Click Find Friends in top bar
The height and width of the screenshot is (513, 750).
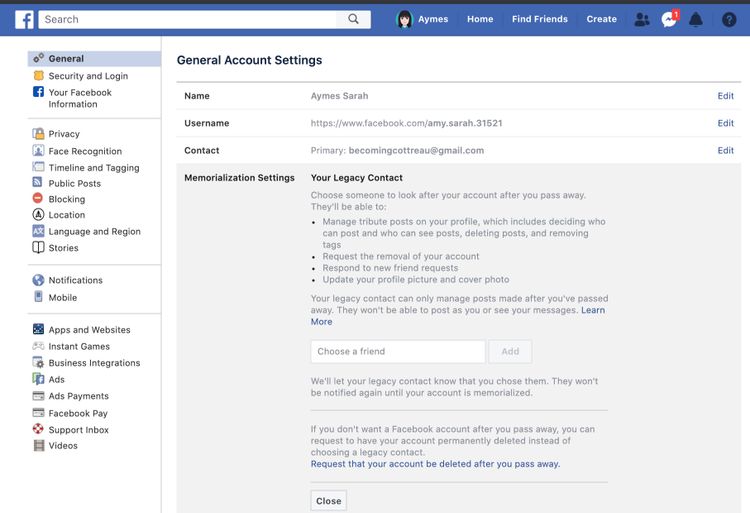coord(539,19)
